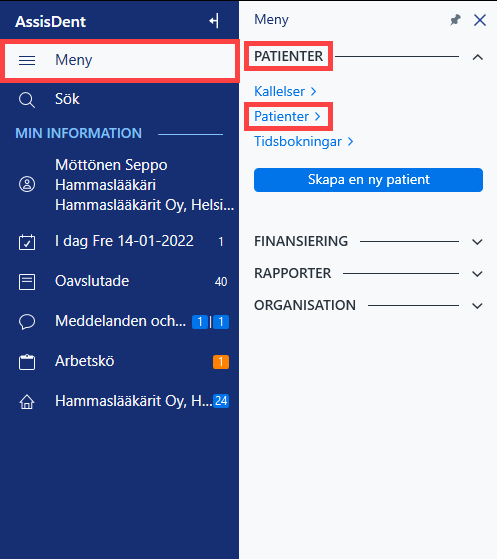
Task: Collapse the AssisDent sidebar arrow icon
Action: 214,21
